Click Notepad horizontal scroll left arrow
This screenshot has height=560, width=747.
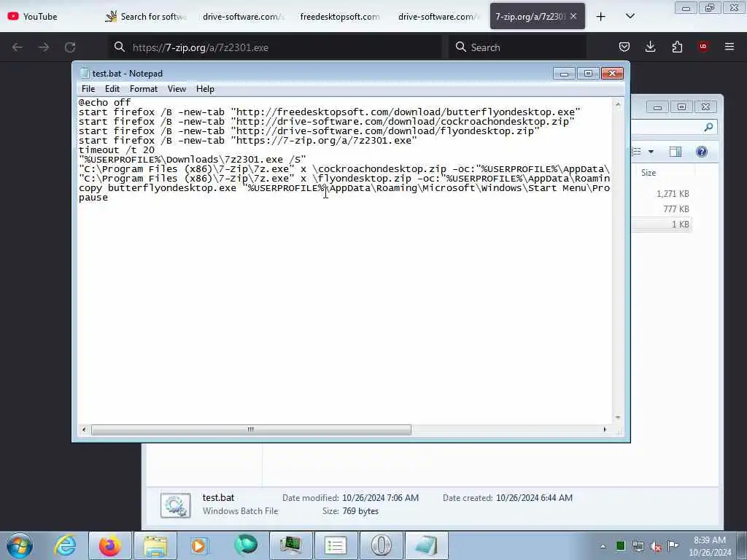[84, 429]
